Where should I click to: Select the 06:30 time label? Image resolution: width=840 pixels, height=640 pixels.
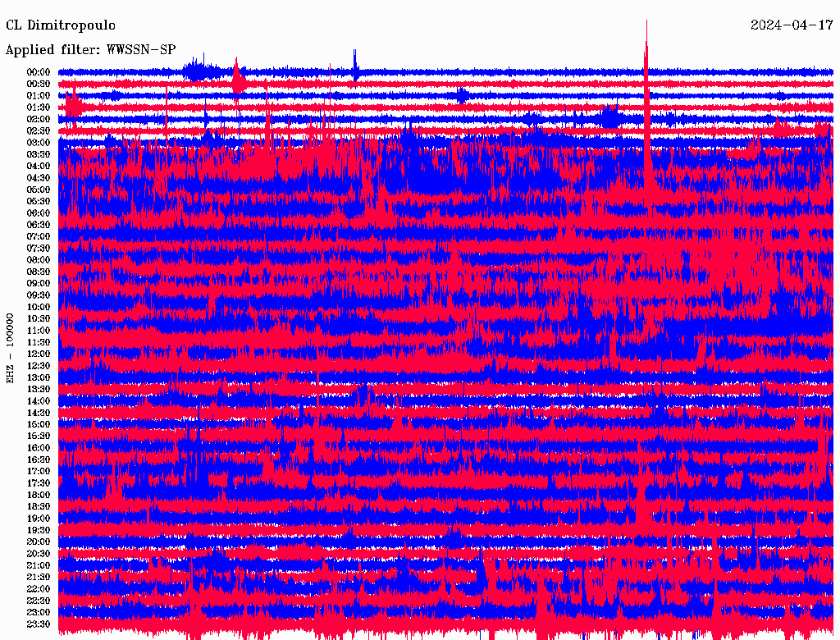(x=39, y=225)
